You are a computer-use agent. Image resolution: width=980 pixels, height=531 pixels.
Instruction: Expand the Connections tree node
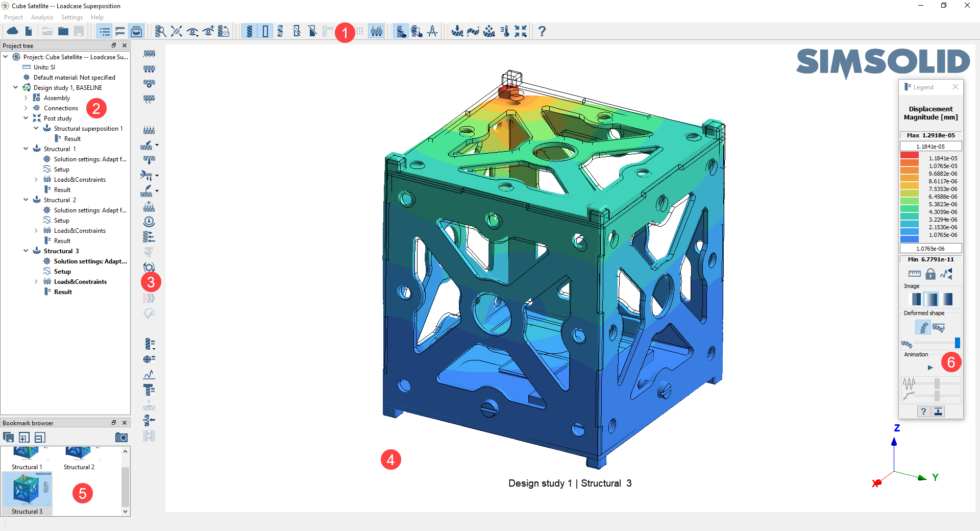click(x=26, y=108)
